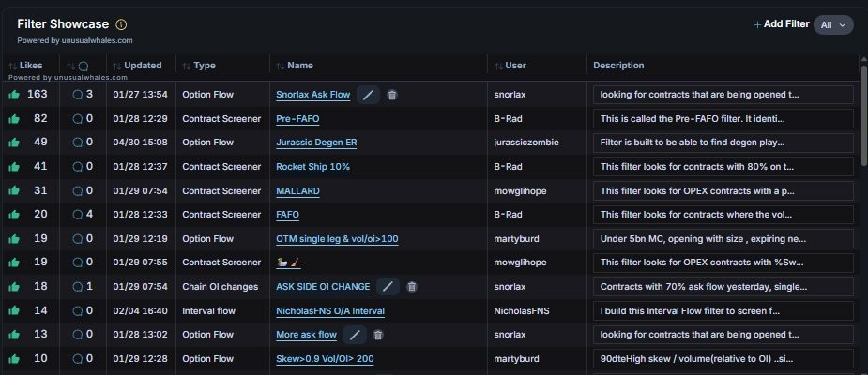Screen dimensions: 868x375
Task: Like the MALLARD filter thumbs up
Action: [14, 191]
